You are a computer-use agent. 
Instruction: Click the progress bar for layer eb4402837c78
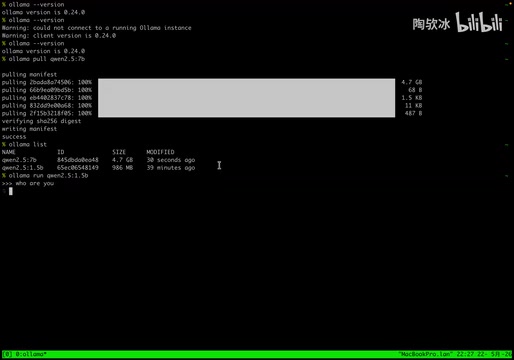pos(246,98)
